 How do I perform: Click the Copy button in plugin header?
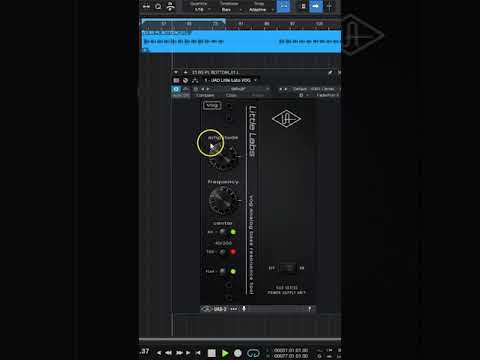tap(231, 95)
